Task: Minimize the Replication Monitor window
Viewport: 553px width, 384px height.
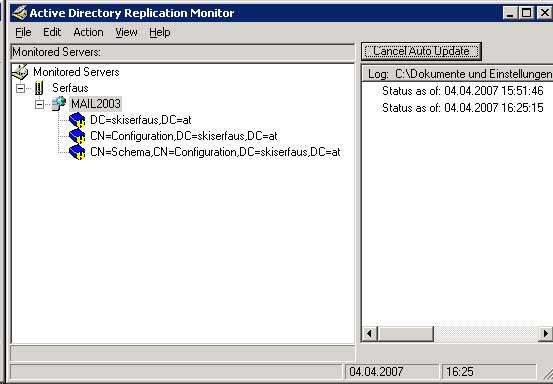Action: click(x=510, y=13)
